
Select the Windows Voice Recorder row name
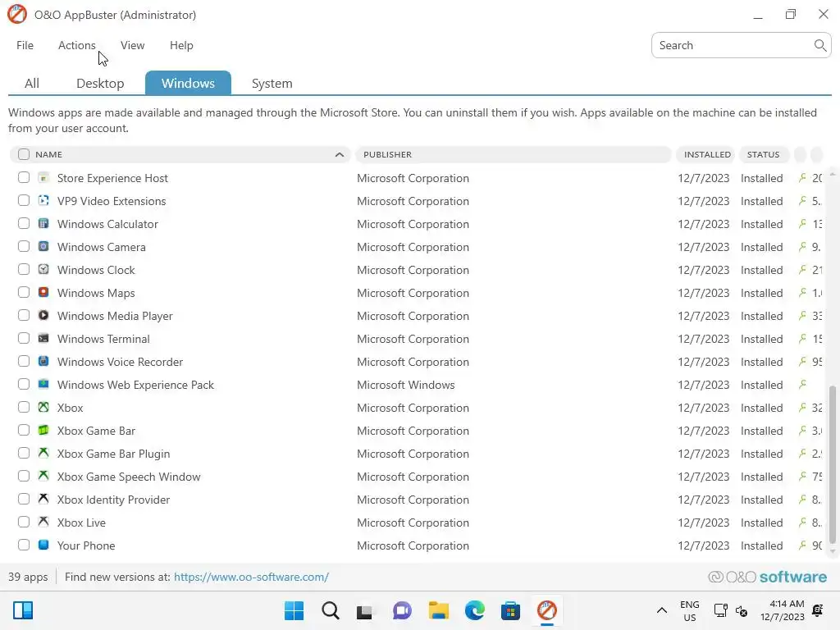pos(120,362)
